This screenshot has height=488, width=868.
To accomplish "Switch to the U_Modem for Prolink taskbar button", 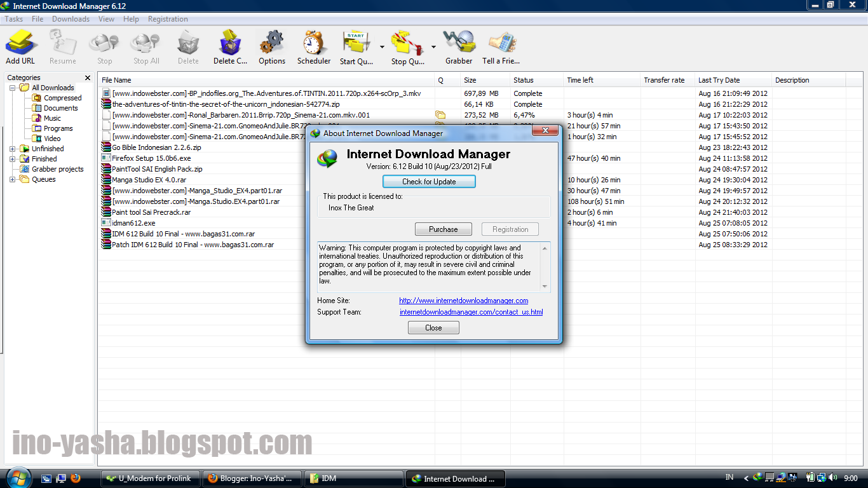I will tap(151, 478).
